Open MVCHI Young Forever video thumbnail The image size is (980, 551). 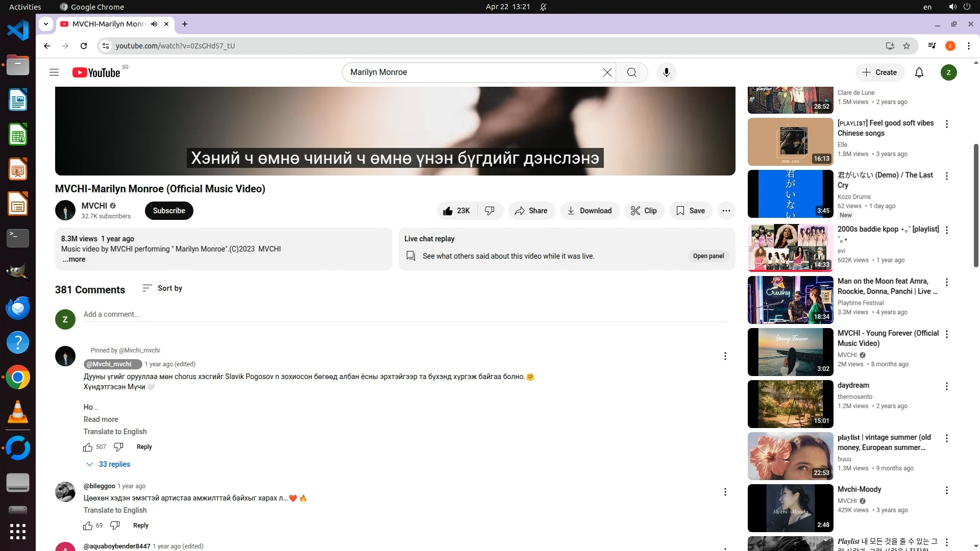tap(790, 352)
